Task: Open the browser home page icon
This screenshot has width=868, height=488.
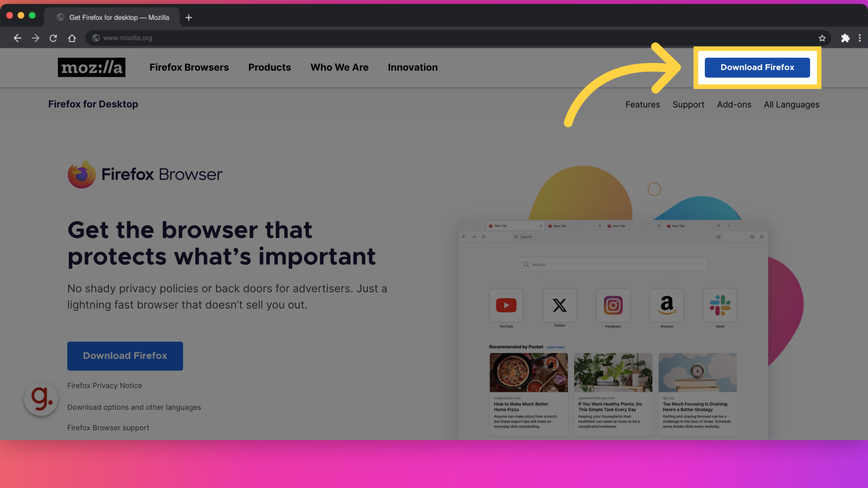Action: [x=72, y=38]
